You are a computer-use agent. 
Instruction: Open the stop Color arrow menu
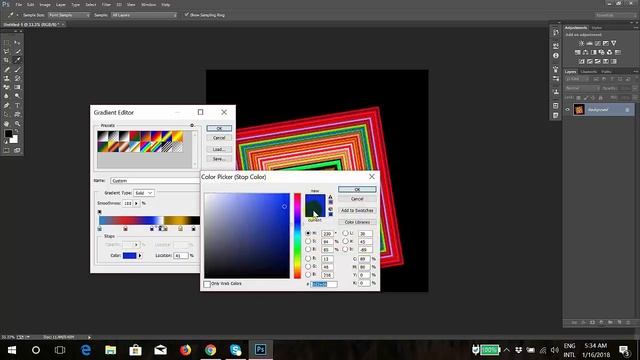point(140,256)
